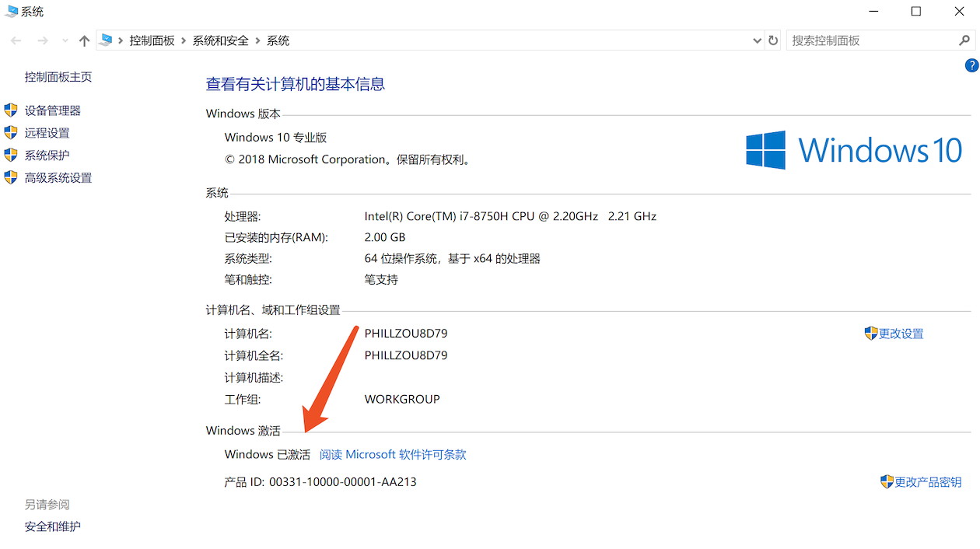The image size is (980, 549).
Task: Click the search magnifier icon
Action: tap(964, 40)
